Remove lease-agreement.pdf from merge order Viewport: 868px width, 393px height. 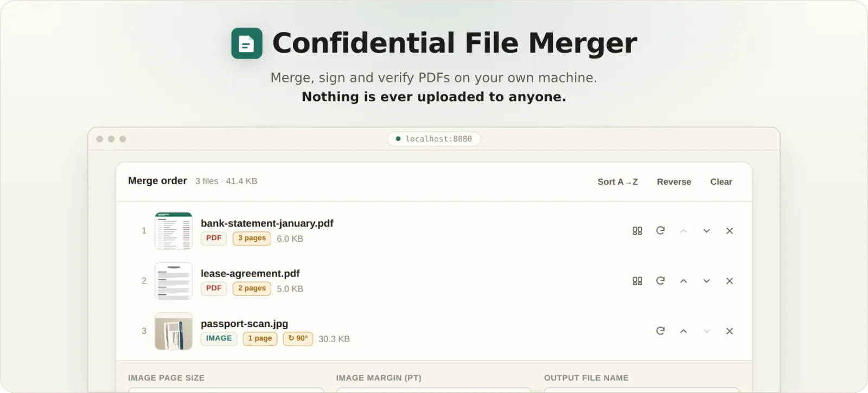tap(730, 281)
